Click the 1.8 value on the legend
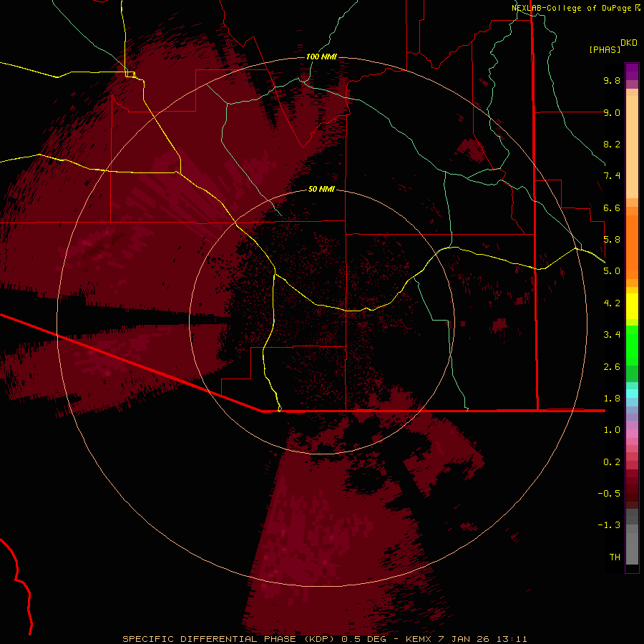 612,399
